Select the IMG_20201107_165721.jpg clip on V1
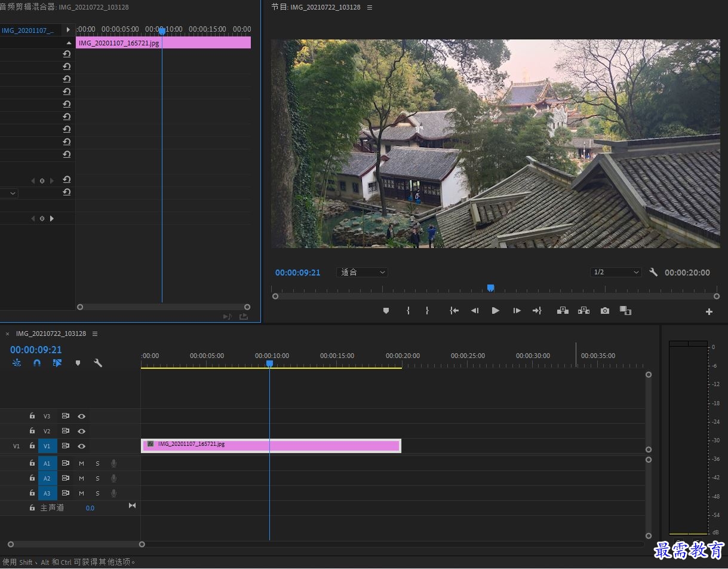The image size is (728, 569). pos(271,446)
